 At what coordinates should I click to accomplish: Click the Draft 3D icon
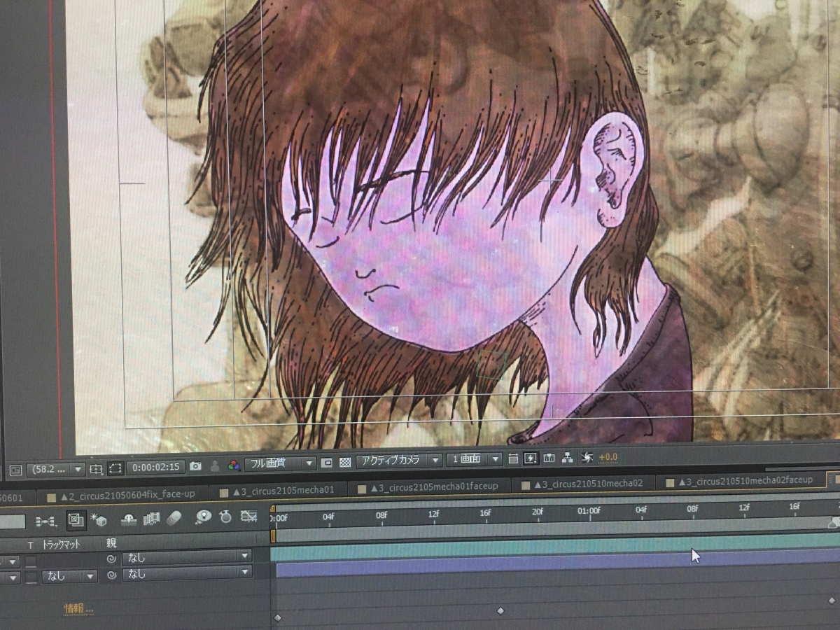[98, 519]
